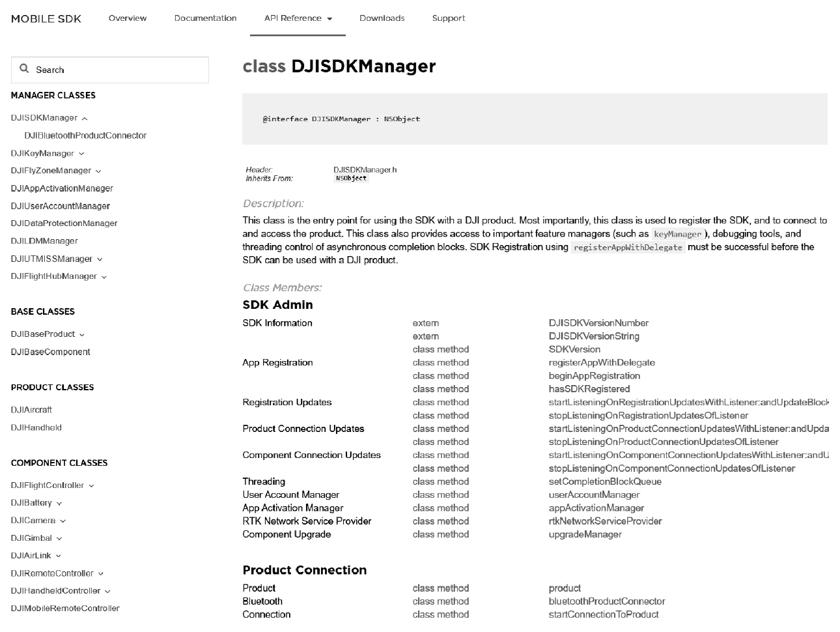Open the appActivationManager method link
This screenshot has height=632, width=840.
click(x=596, y=508)
